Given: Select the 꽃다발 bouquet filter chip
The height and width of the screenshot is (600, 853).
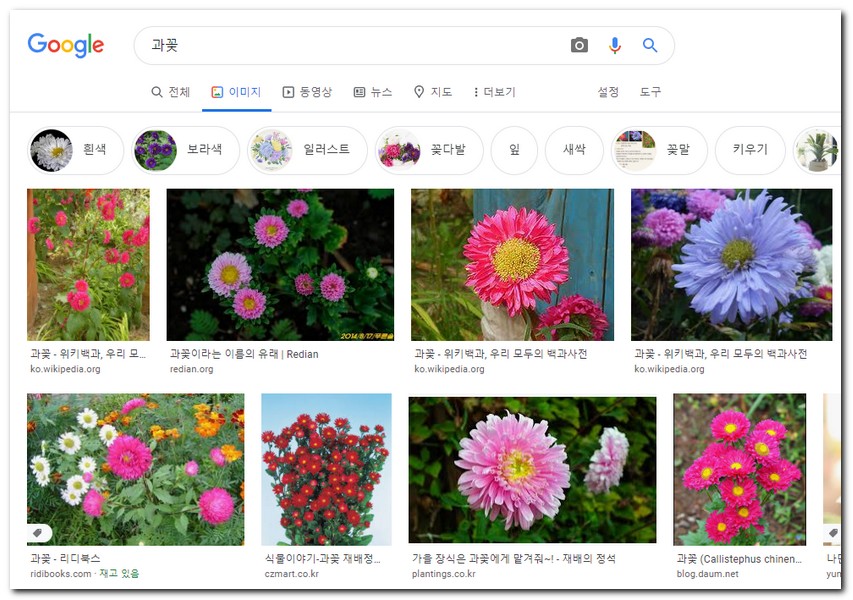Looking at the screenshot, I should pos(428,150).
